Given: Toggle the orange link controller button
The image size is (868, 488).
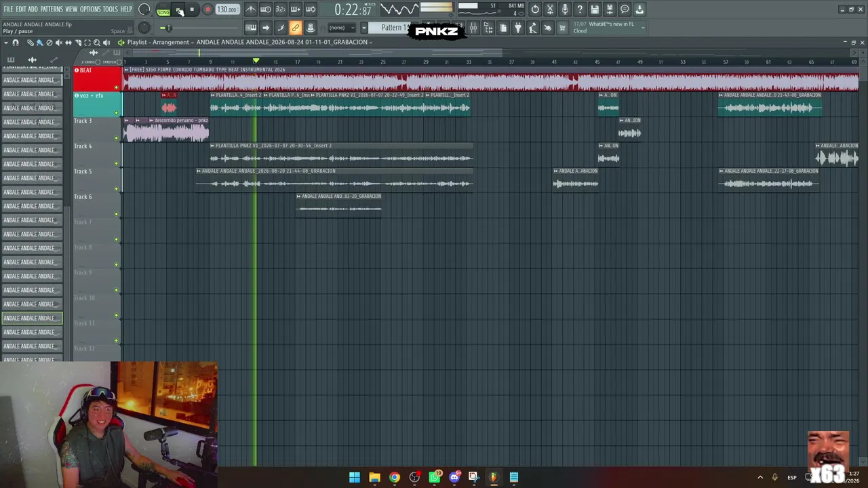Looking at the screenshot, I should [x=296, y=28].
